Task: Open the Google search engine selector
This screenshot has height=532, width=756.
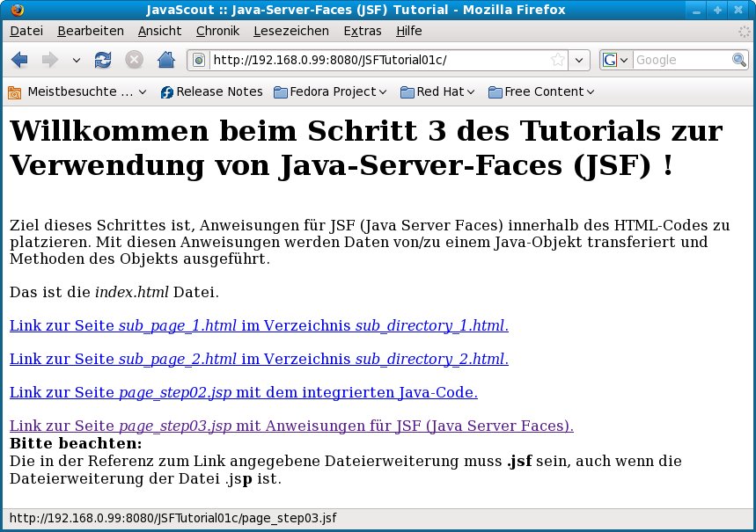Action: (x=616, y=60)
